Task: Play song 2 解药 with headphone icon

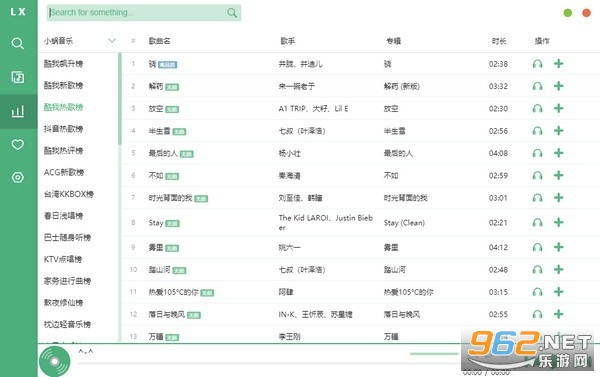Action: (x=537, y=86)
